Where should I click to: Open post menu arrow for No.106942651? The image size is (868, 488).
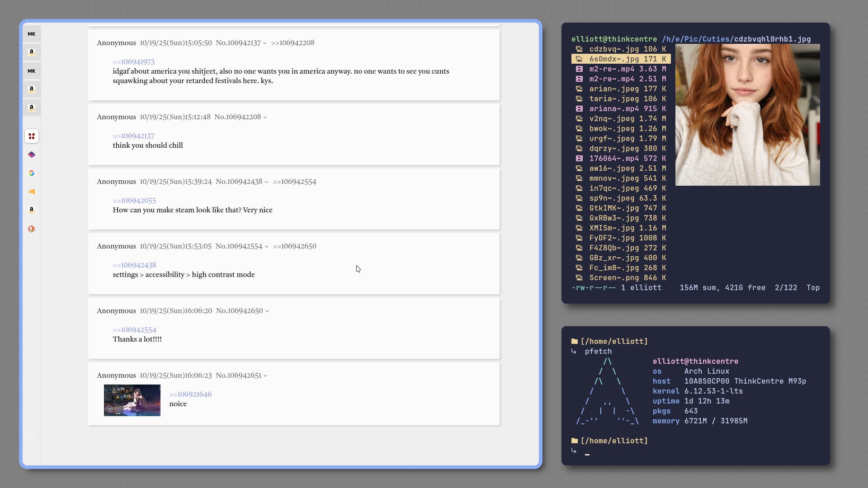tap(265, 376)
